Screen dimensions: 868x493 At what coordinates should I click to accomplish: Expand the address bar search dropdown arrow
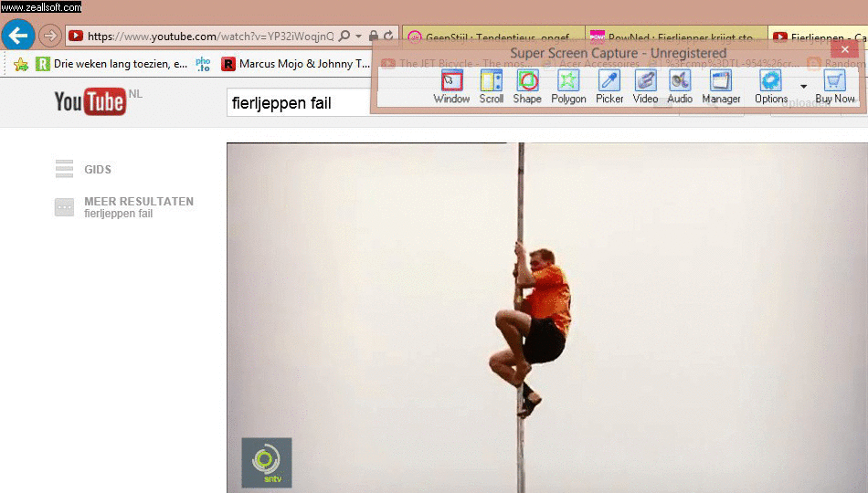click(x=359, y=37)
